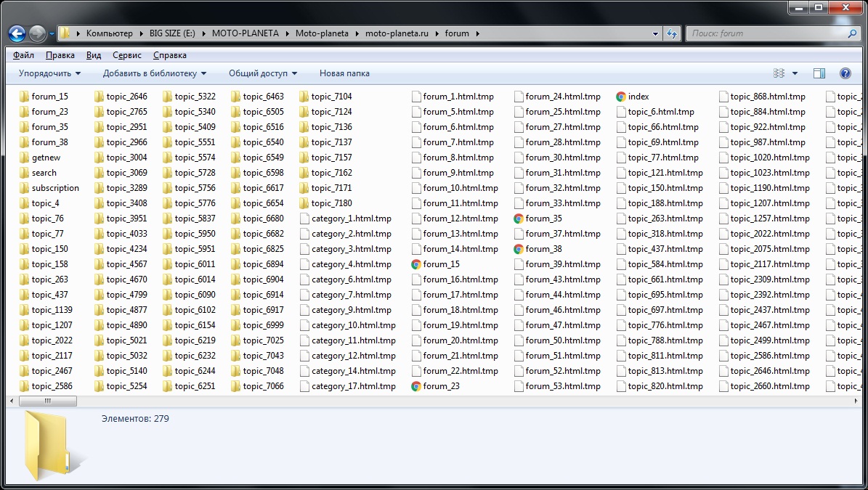Toggle the preview pane icon

[x=819, y=73]
